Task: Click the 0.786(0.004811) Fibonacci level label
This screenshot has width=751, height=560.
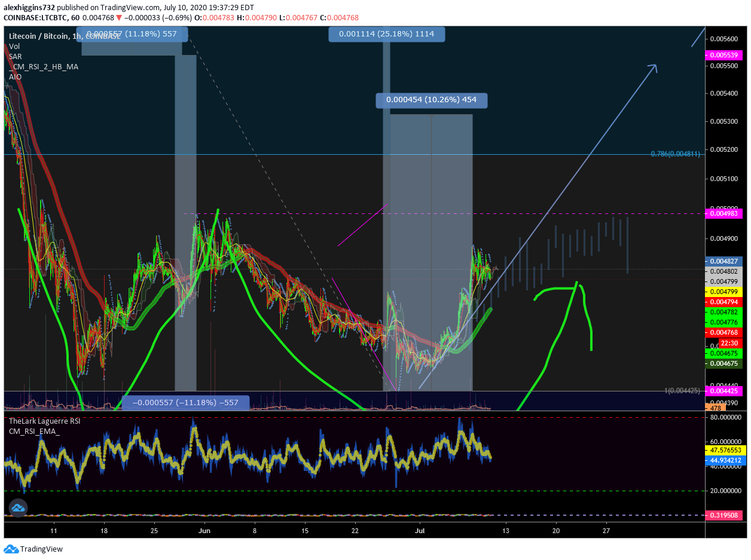Action: tap(674, 154)
